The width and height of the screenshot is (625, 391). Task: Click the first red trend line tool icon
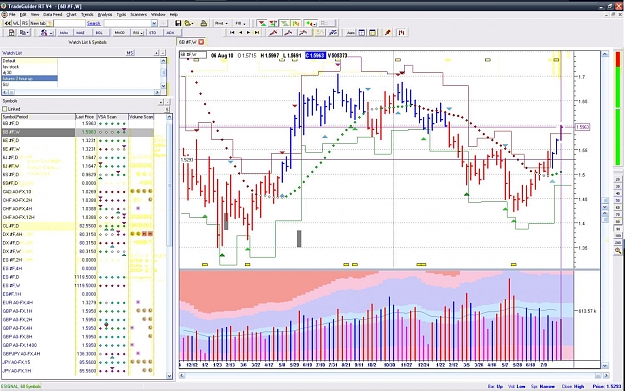pyautogui.click(x=273, y=33)
